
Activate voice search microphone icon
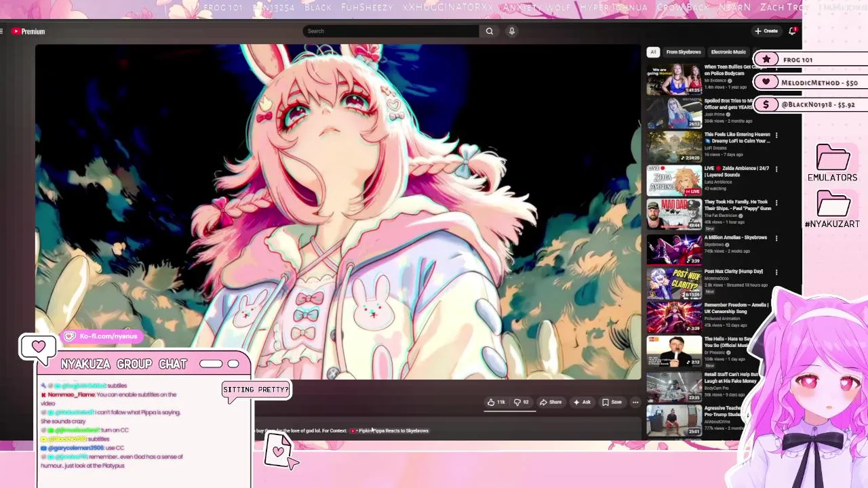(512, 31)
